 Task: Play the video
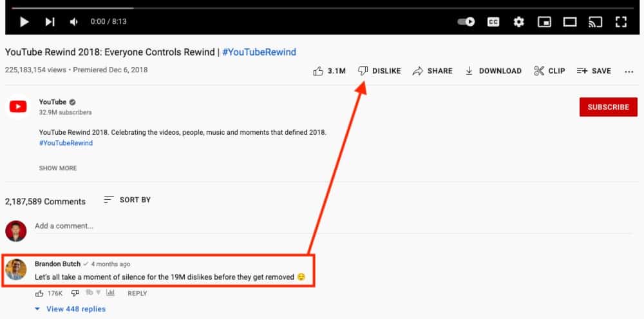24,22
